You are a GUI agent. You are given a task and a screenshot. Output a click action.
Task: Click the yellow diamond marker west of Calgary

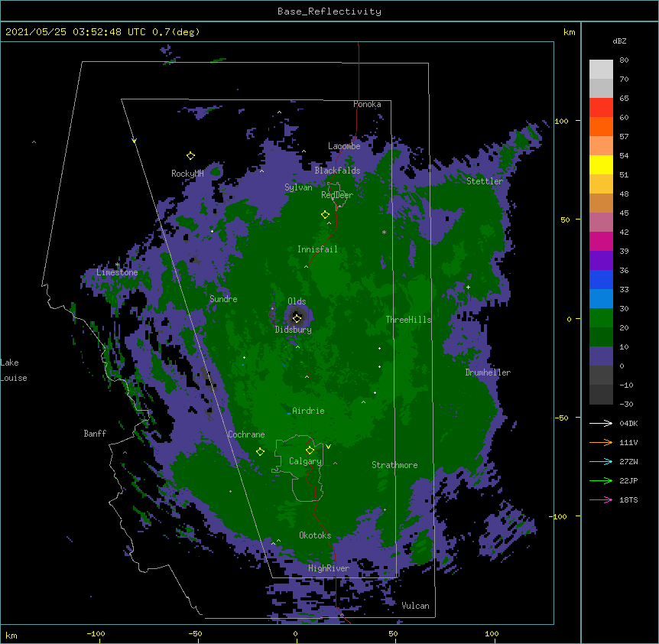[260, 451]
